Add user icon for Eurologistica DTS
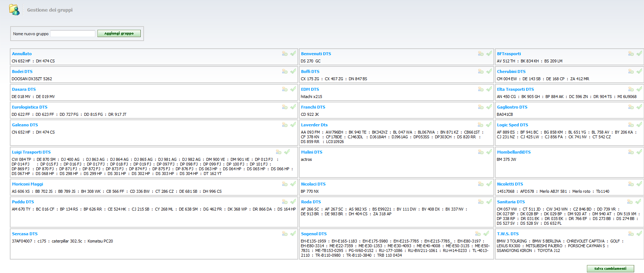644x273 pixels. coord(285,107)
